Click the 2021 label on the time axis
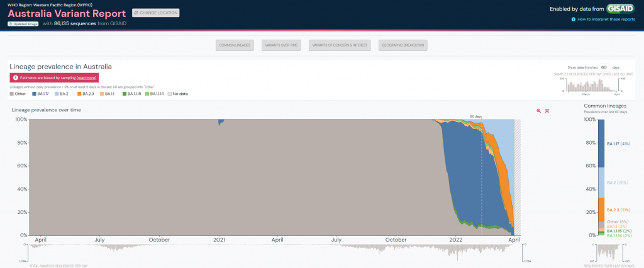The width and height of the screenshot is (644, 268). point(219,239)
